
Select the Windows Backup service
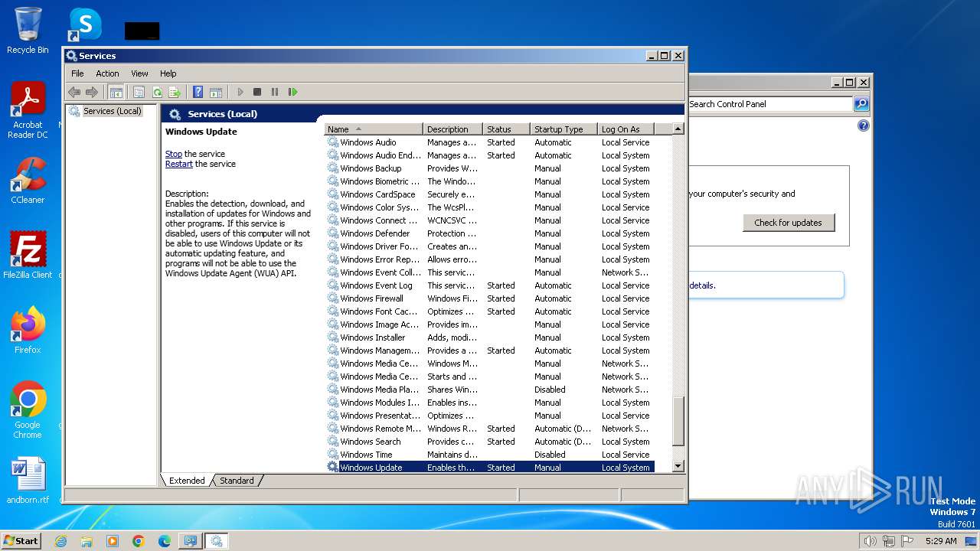(x=490, y=168)
